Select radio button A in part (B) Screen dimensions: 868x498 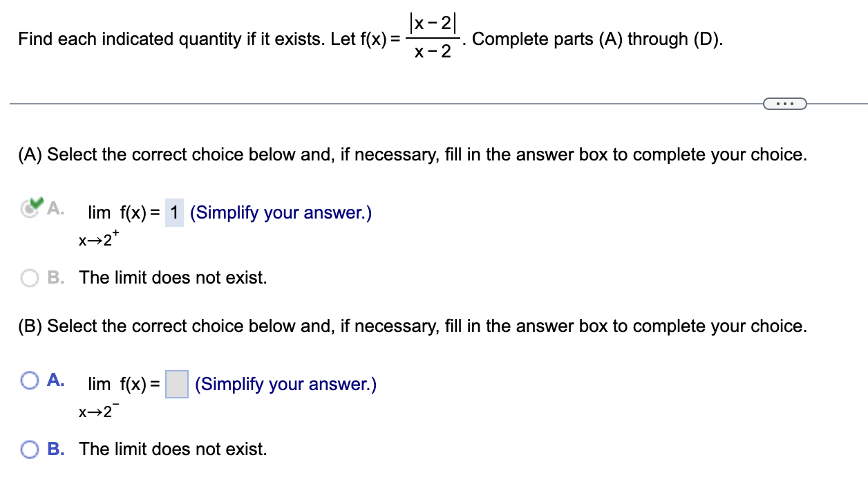29,379
